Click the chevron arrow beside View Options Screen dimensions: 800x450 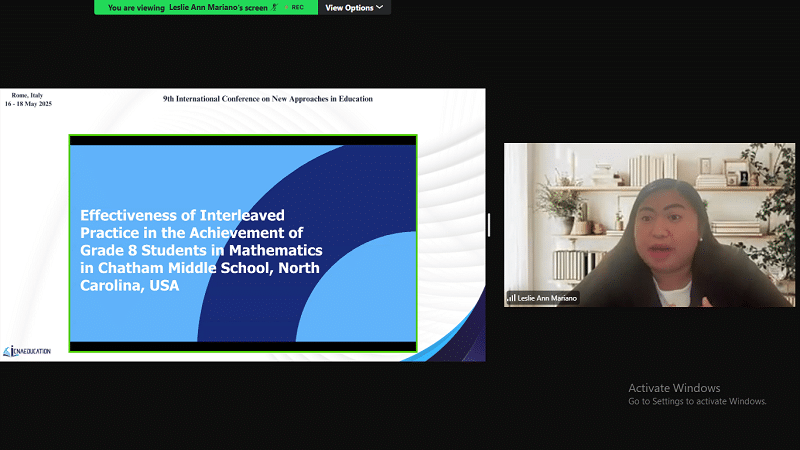pyautogui.click(x=379, y=8)
